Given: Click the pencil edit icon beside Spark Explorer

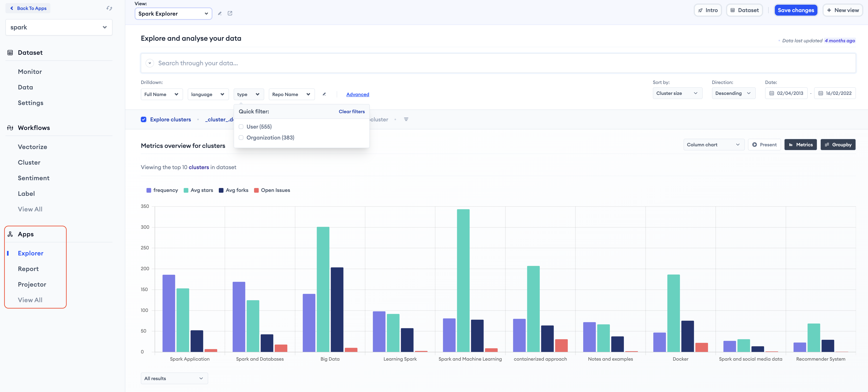Looking at the screenshot, I should 220,13.
